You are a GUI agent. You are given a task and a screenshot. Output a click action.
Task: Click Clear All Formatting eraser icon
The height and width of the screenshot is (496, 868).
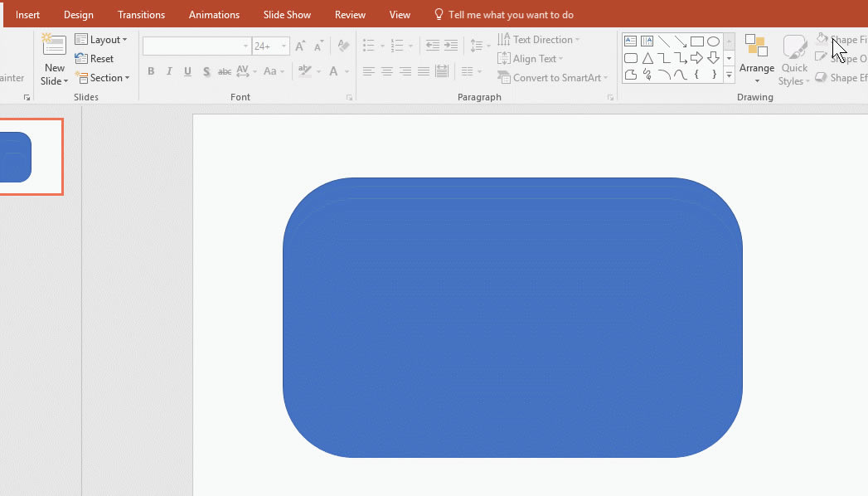343,46
